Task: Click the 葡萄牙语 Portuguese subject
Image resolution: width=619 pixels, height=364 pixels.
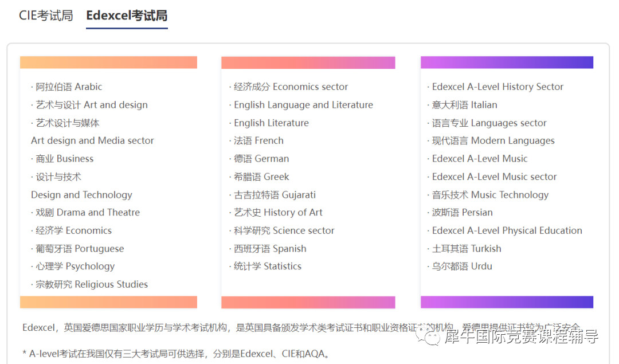Action: 80,249
